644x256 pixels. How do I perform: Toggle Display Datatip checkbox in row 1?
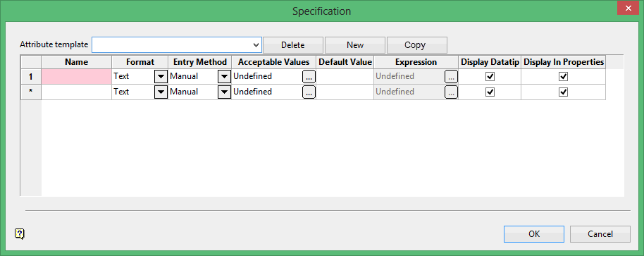[490, 76]
